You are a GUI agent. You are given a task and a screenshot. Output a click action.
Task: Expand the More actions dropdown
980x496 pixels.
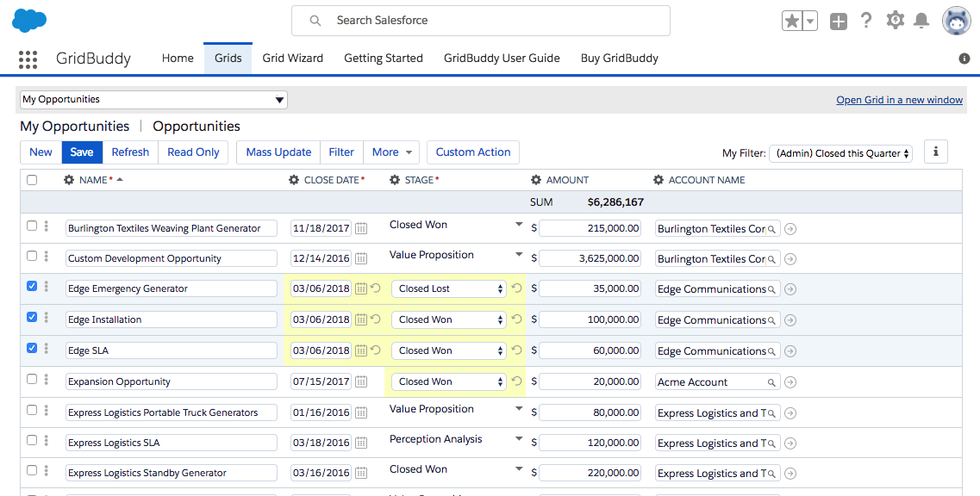(x=392, y=152)
